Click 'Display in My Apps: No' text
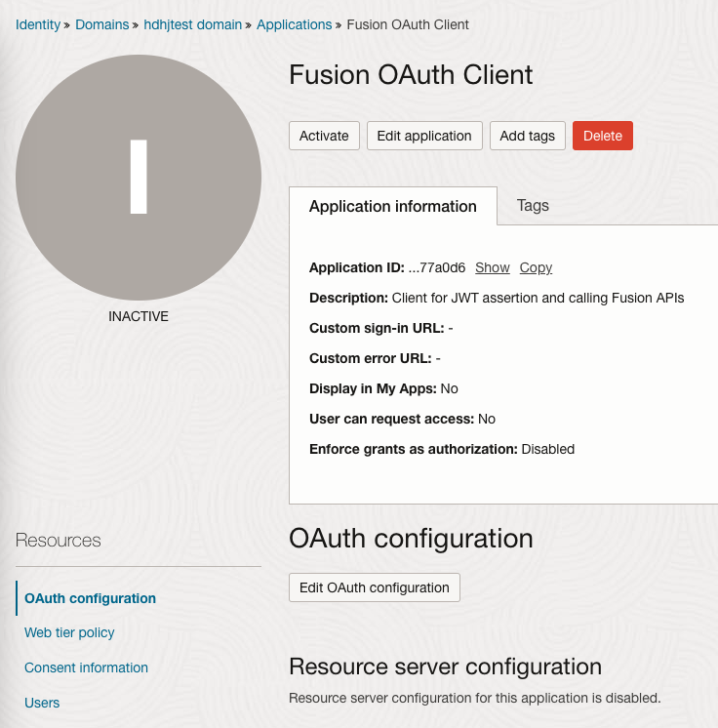 [x=383, y=388]
